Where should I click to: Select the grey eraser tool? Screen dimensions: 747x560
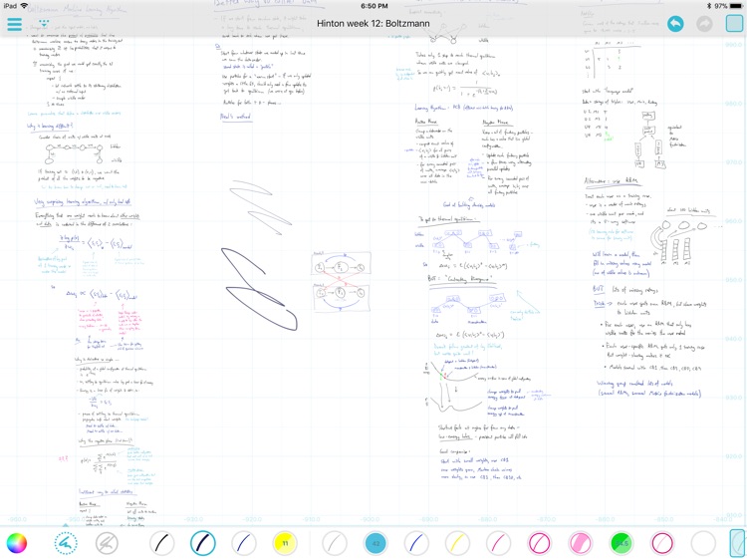pos(107,543)
